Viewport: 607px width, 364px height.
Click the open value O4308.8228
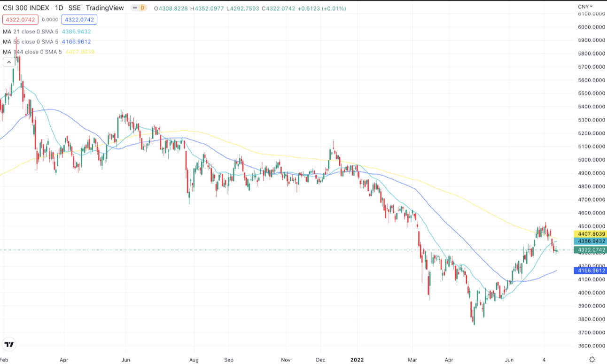click(171, 8)
